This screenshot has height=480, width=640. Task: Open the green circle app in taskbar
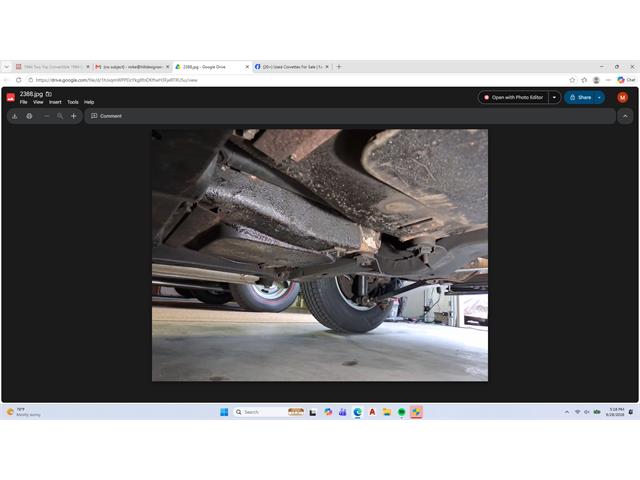401,412
